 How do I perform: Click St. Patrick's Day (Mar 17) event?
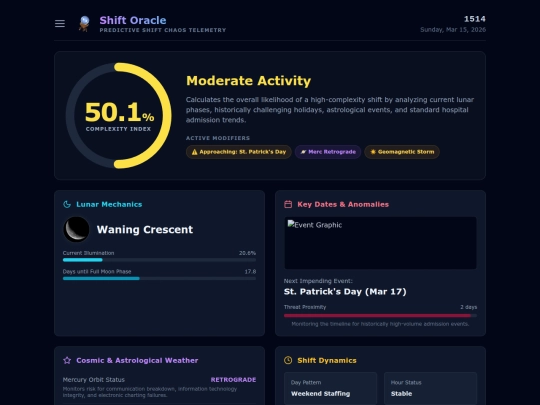[345, 292]
